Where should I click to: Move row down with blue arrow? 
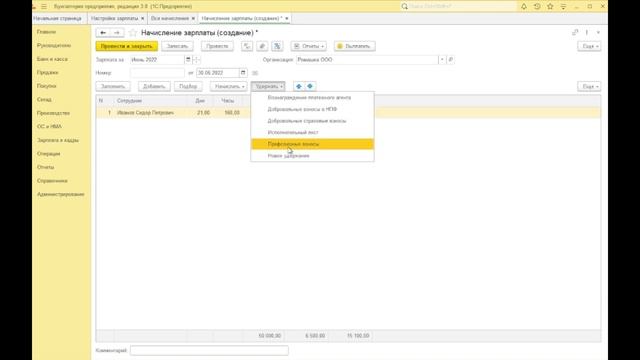pos(310,86)
